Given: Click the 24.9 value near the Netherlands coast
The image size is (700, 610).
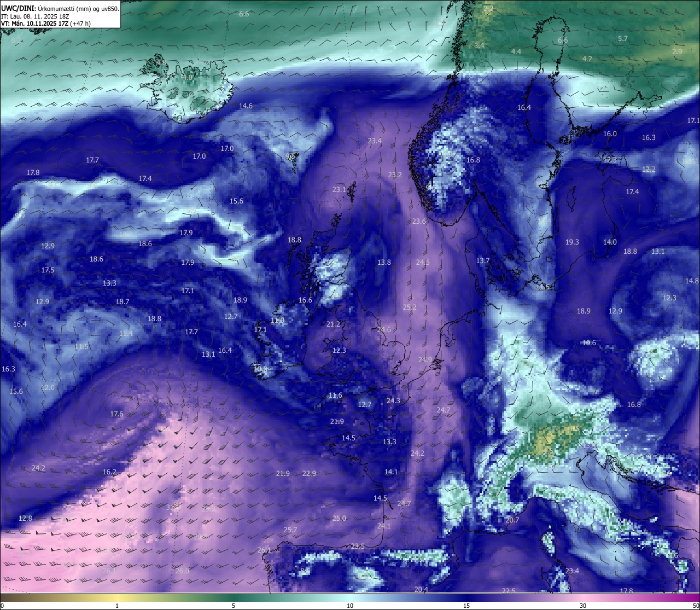Looking at the screenshot, I should pyautogui.click(x=425, y=359).
